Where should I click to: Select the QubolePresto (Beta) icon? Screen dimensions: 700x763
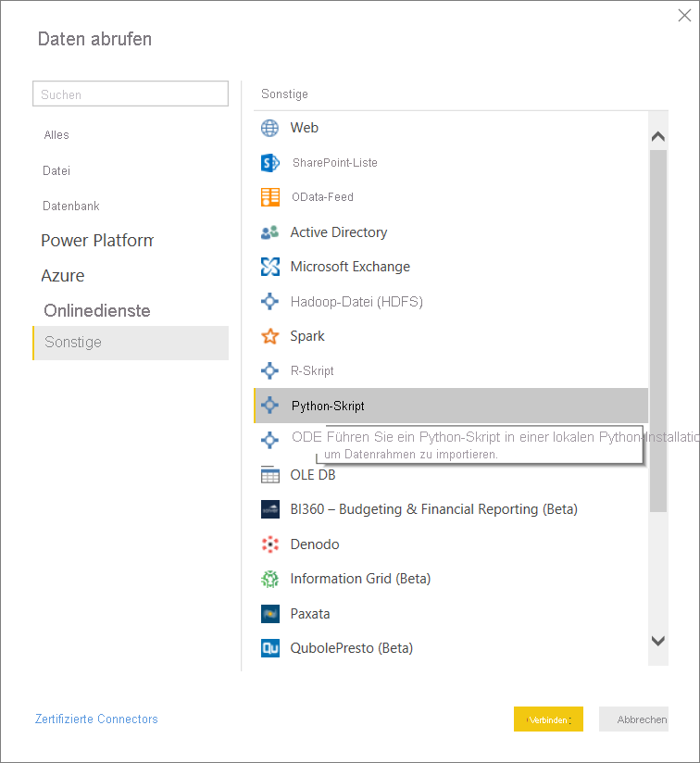269,648
